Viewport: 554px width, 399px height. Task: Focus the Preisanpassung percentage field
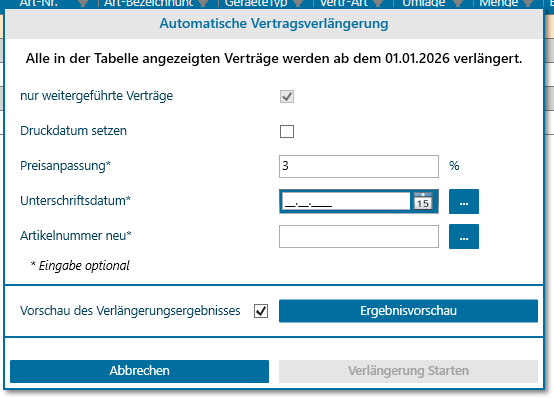[359, 166]
